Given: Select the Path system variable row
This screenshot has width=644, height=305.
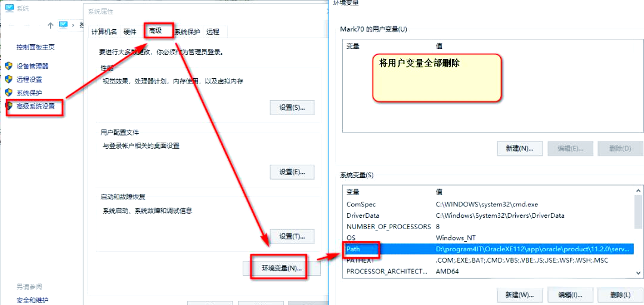Looking at the screenshot, I should coord(488,249).
